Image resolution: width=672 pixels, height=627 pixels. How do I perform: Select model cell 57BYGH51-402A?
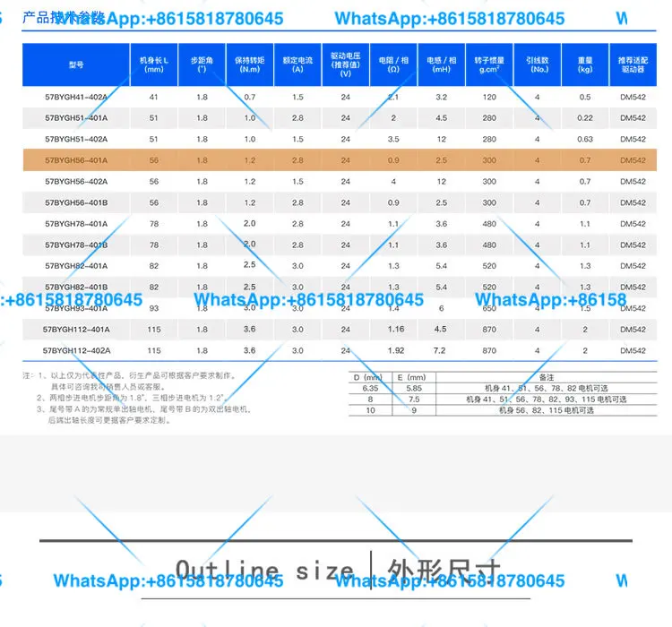point(76,140)
